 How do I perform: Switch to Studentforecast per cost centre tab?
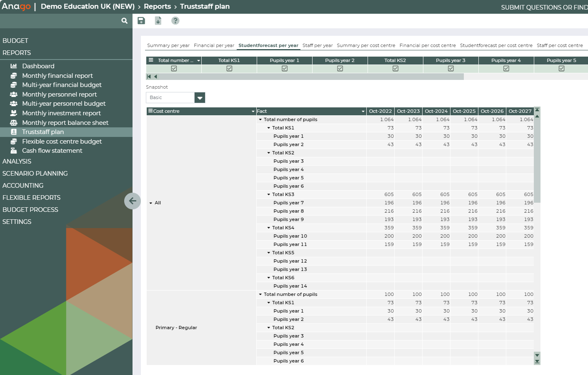point(496,45)
